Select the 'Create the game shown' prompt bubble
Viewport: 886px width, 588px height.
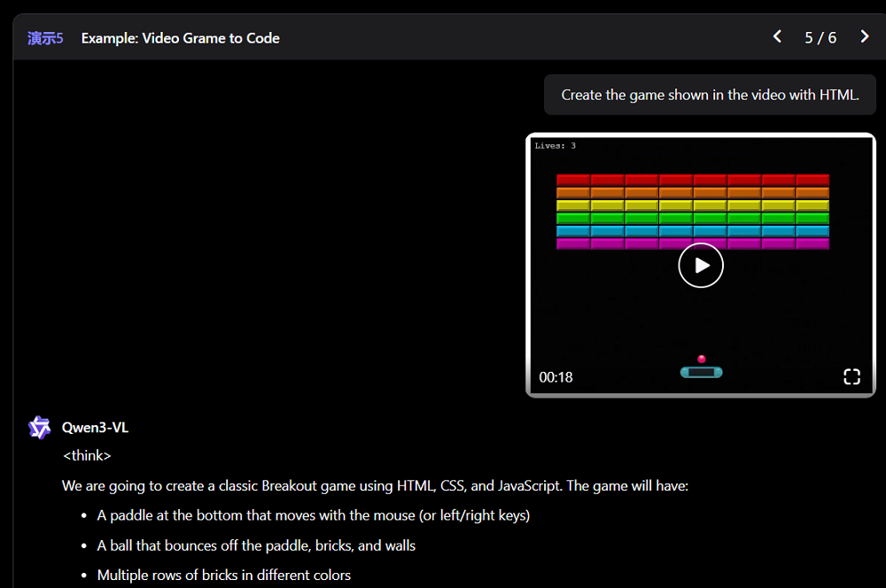pyautogui.click(x=710, y=95)
